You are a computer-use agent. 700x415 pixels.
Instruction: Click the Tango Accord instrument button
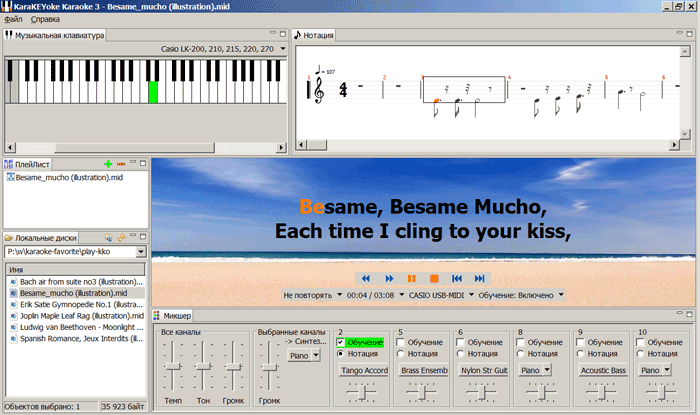[x=364, y=370]
